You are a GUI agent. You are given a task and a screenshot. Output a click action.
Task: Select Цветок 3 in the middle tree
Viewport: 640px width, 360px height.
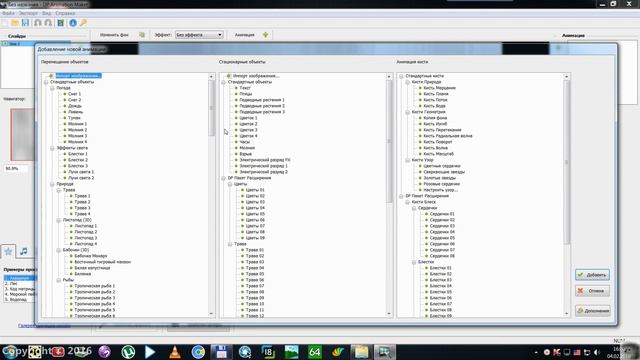pyautogui.click(x=248, y=130)
